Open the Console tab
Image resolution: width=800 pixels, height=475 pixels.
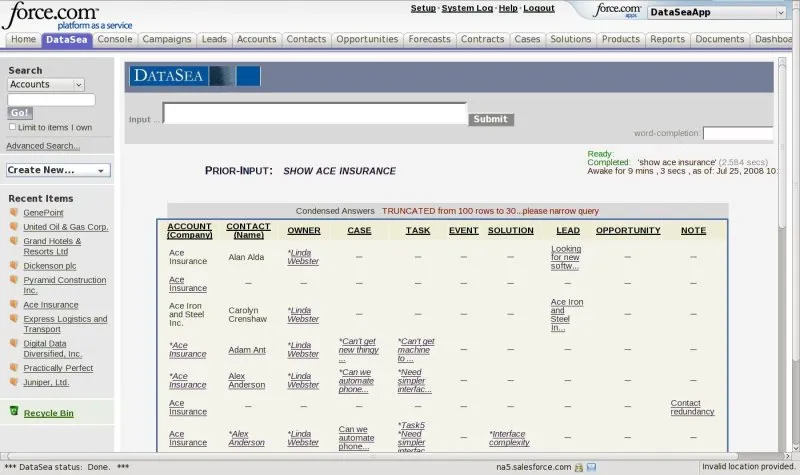115,39
